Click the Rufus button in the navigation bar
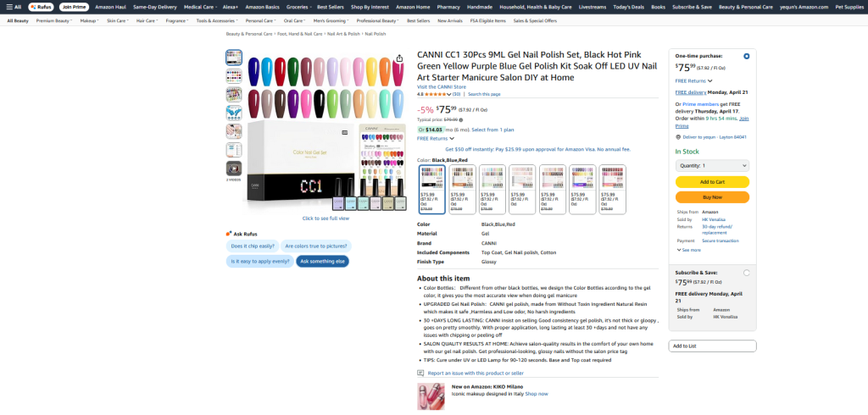 click(x=42, y=7)
